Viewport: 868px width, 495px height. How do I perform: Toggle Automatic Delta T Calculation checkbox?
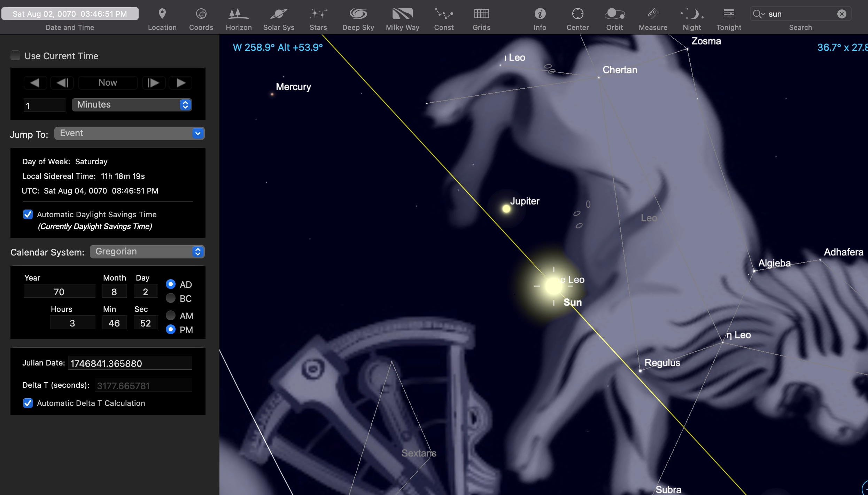pos(28,403)
